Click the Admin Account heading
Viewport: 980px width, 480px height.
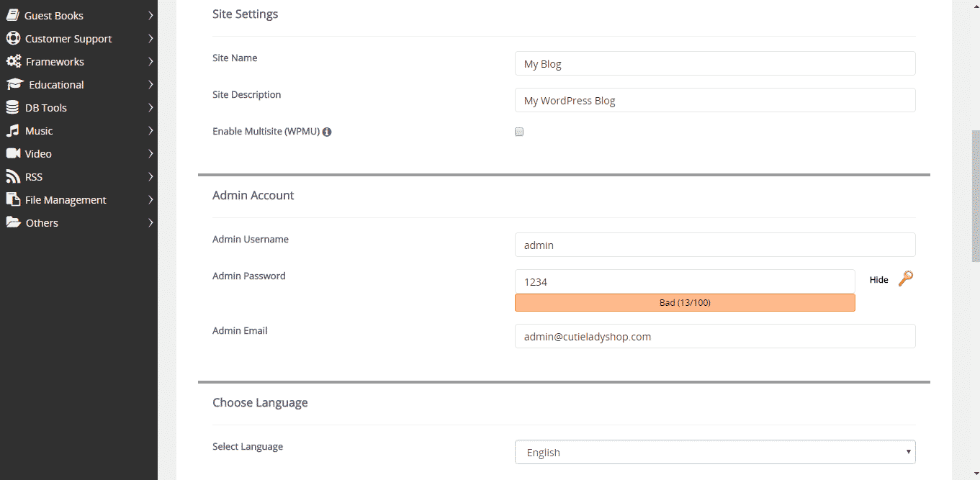pos(253,195)
